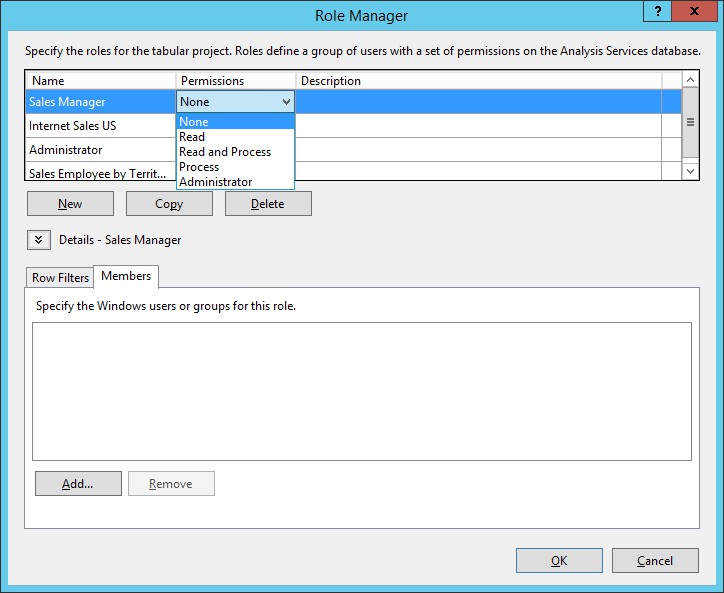Confirm with the OK button
This screenshot has width=724, height=593.
coord(559,561)
